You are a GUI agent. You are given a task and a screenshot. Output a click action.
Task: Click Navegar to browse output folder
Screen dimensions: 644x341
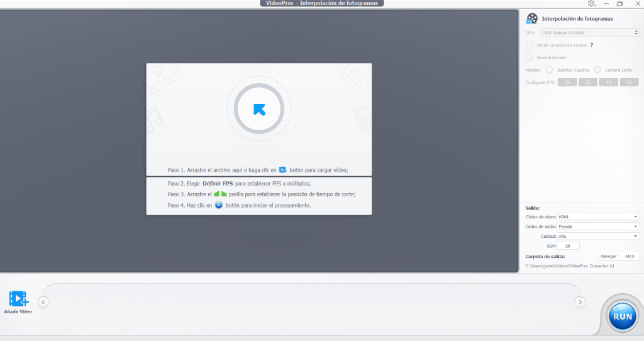tap(608, 256)
